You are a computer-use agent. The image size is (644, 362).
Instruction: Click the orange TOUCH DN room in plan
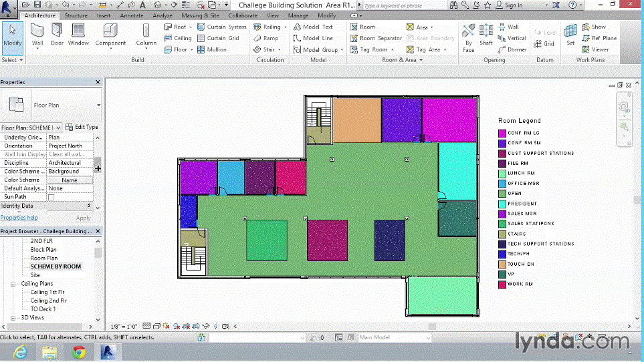coord(357,120)
